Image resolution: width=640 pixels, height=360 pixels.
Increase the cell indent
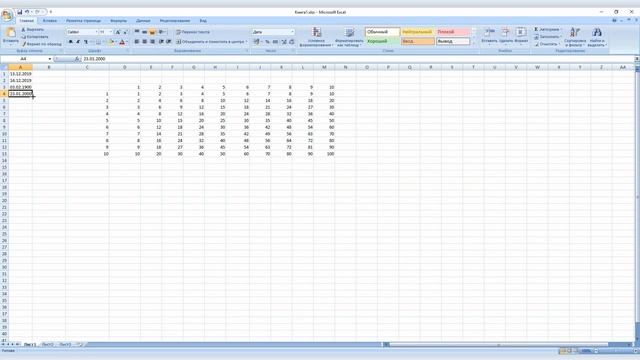pyautogui.click(x=169, y=42)
